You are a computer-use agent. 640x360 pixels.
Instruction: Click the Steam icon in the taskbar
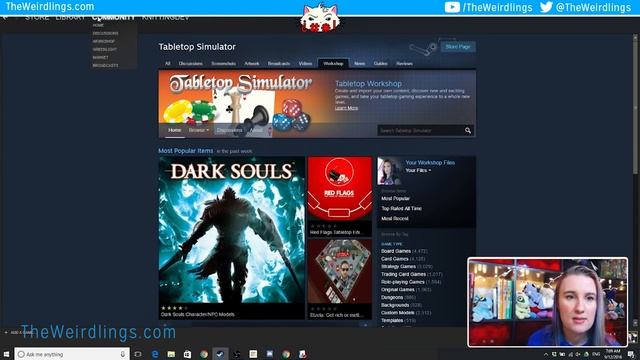click(220, 354)
